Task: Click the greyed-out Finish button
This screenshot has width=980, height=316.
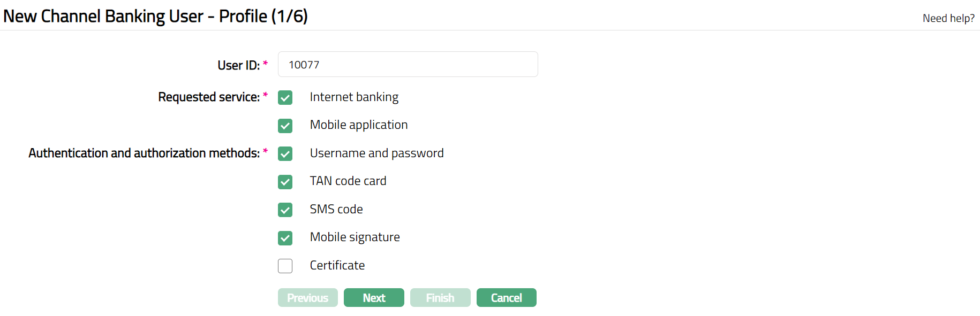Action: point(440,298)
